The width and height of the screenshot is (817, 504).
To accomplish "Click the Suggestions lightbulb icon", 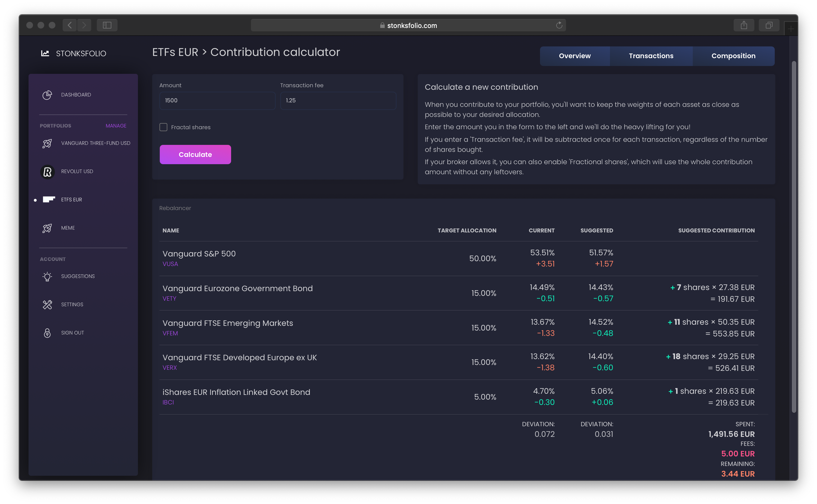I will click(47, 276).
